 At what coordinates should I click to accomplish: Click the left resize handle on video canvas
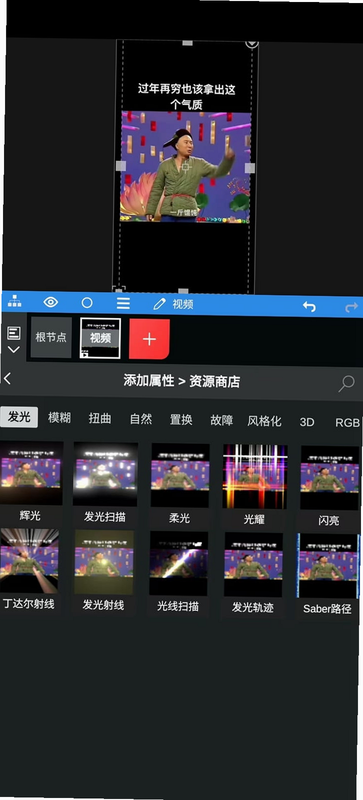(x=121, y=166)
